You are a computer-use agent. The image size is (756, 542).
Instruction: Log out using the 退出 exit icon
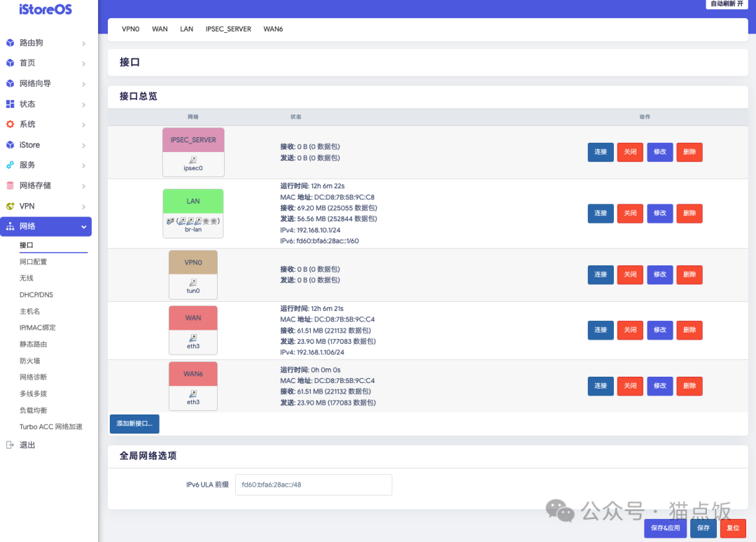click(x=11, y=445)
